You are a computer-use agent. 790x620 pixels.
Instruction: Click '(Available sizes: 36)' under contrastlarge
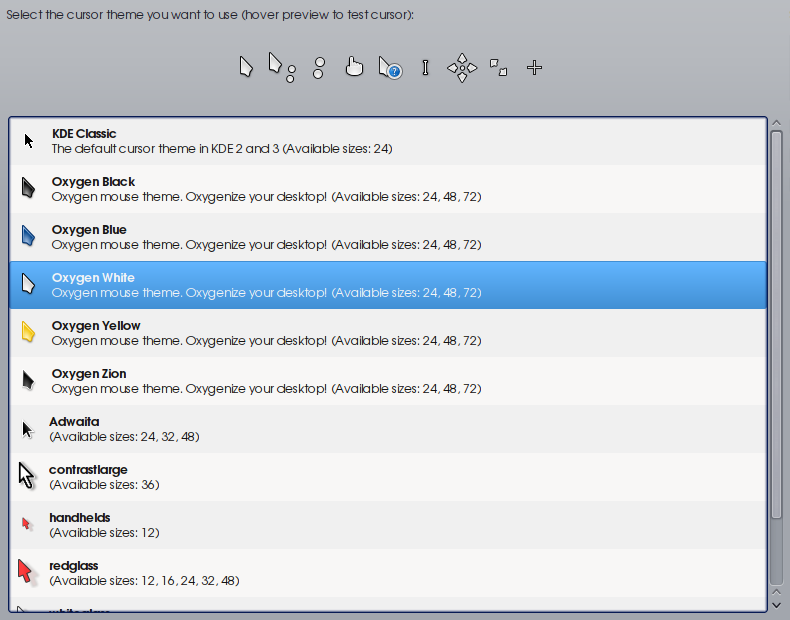[x=104, y=485]
